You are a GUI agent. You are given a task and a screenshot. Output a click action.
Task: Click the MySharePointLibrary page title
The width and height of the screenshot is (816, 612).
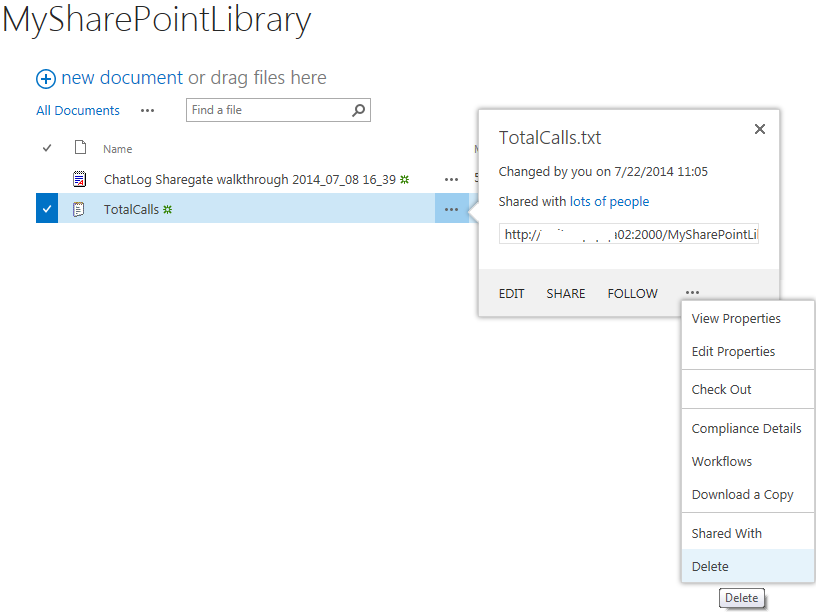point(156,21)
